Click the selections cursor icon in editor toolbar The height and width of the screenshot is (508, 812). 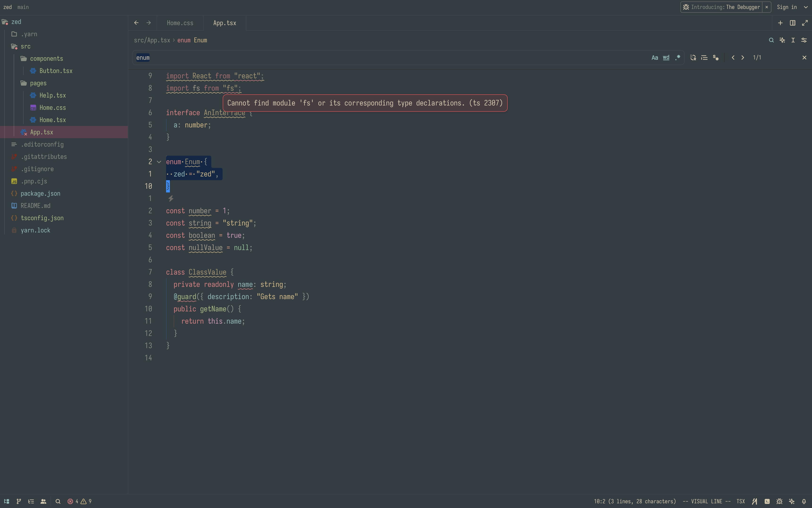[793, 40]
